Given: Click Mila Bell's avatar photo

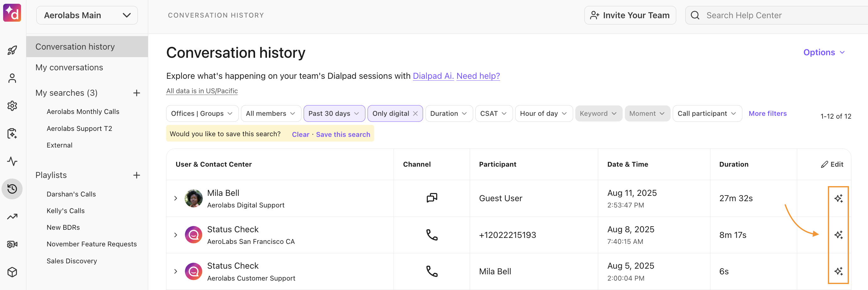Looking at the screenshot, I should [x=193, y=198].
